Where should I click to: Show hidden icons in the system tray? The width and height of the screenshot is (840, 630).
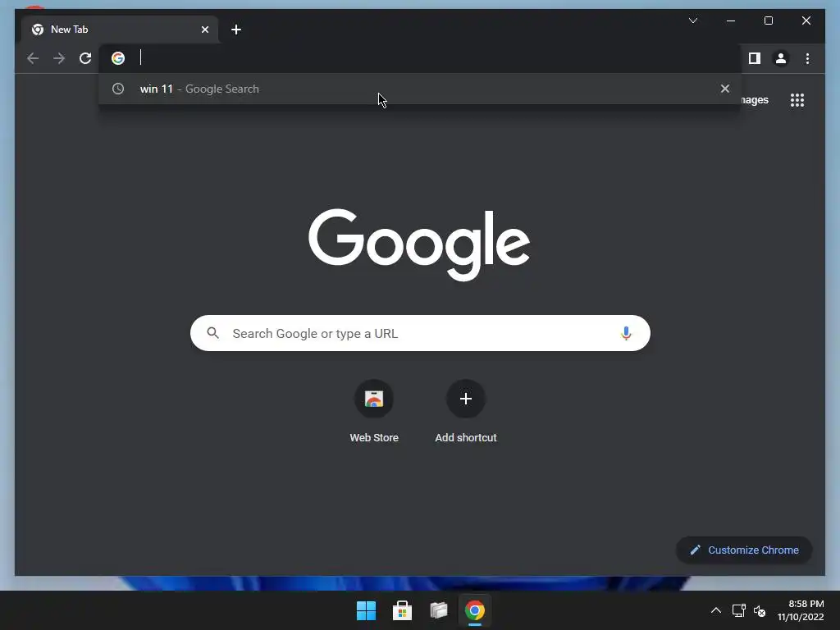[x=715, y=610]
